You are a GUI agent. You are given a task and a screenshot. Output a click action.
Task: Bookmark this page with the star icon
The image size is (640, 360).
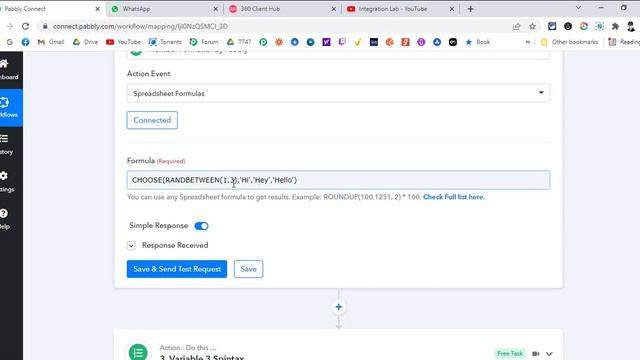point(532,26)
